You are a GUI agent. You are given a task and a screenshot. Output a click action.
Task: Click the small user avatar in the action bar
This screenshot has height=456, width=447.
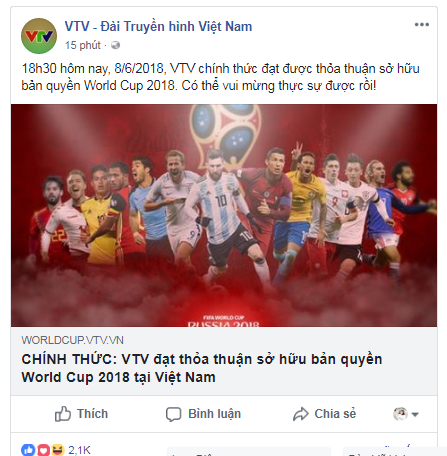coord(400,414)
